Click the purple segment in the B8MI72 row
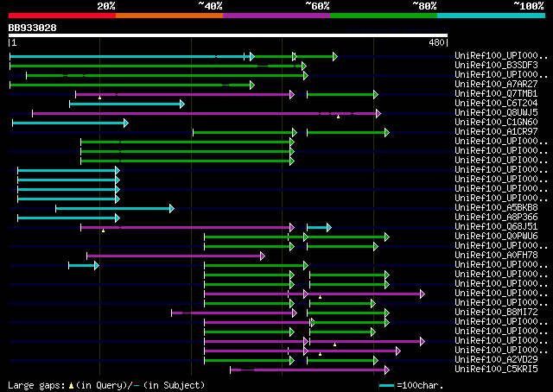 click(x=232, y=313)
